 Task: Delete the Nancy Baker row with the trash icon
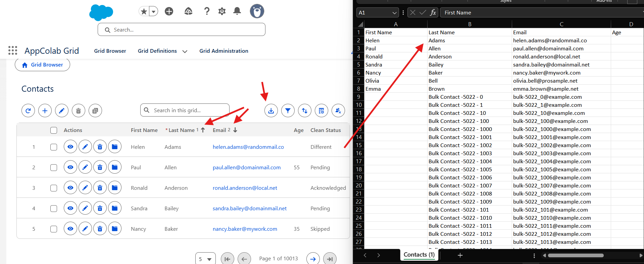click(100, 229)
